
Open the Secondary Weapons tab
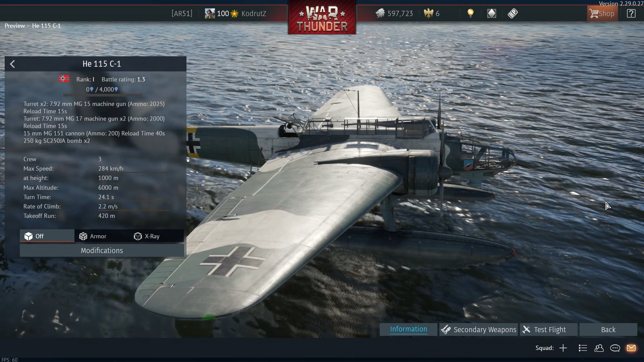coord(479,329)
